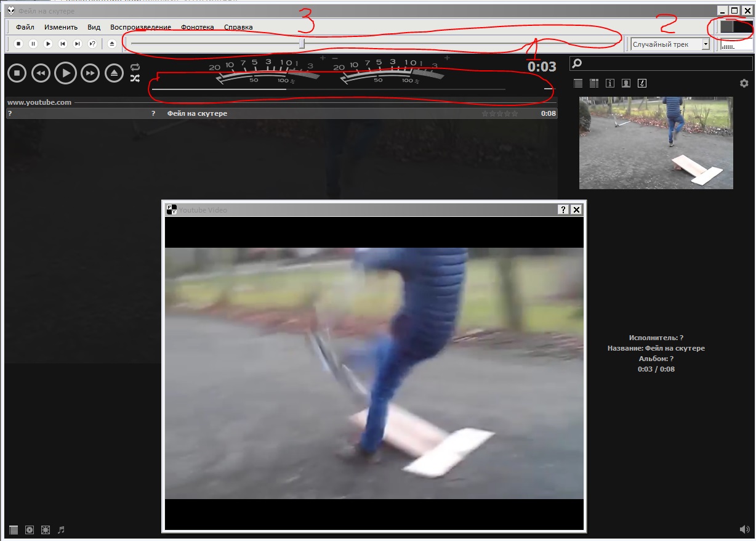Viewport: 756px width, 541px height.
Task: Click the 0:03 elapsed time display
Action: pyautogui.click(x=542, y=67)
